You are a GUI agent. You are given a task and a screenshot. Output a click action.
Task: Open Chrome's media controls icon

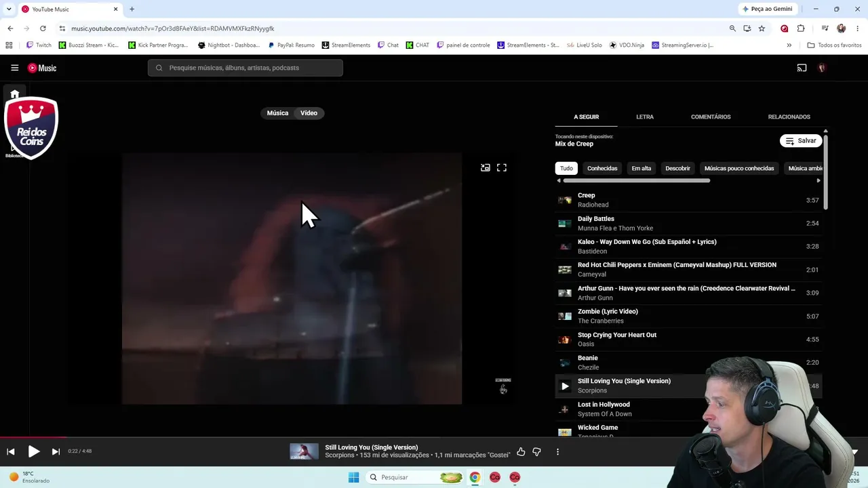pyautogui.click(x=825, y=28)
